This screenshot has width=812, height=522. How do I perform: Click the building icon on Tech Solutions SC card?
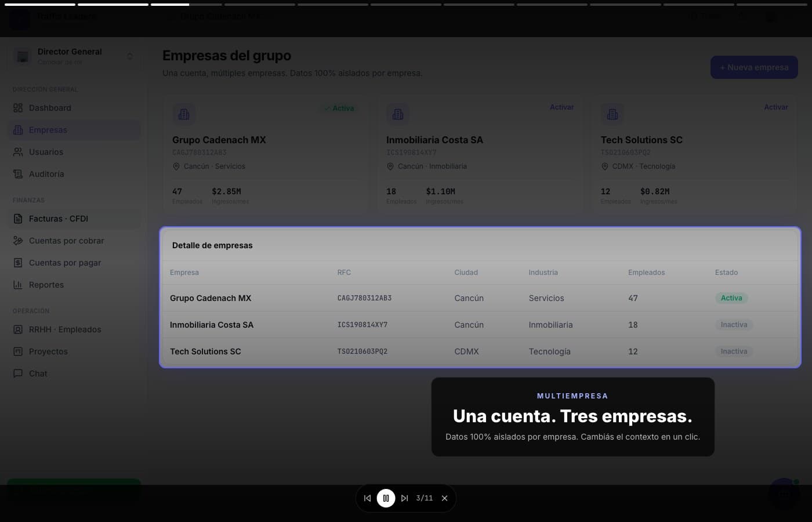pos(612,114)
